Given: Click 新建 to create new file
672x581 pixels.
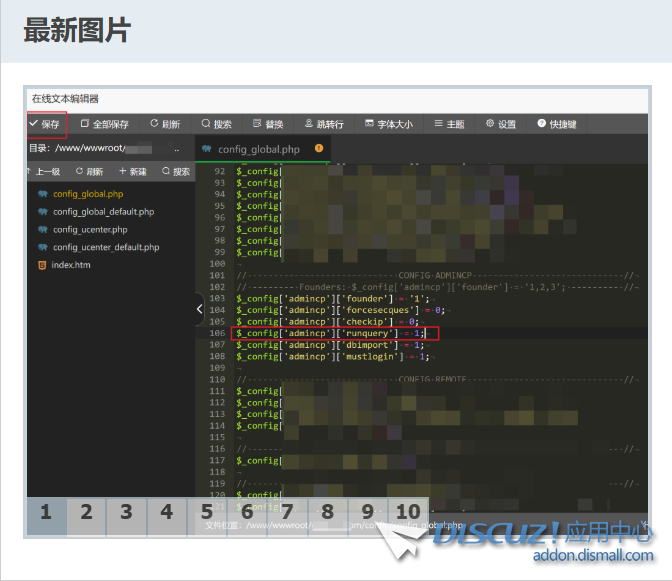Looking at the screenshot, I should [132, 171].
